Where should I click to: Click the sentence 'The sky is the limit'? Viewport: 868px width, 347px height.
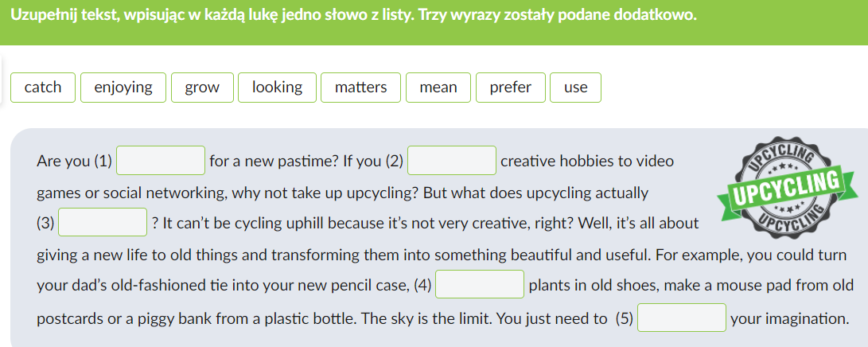pos(429,318)
